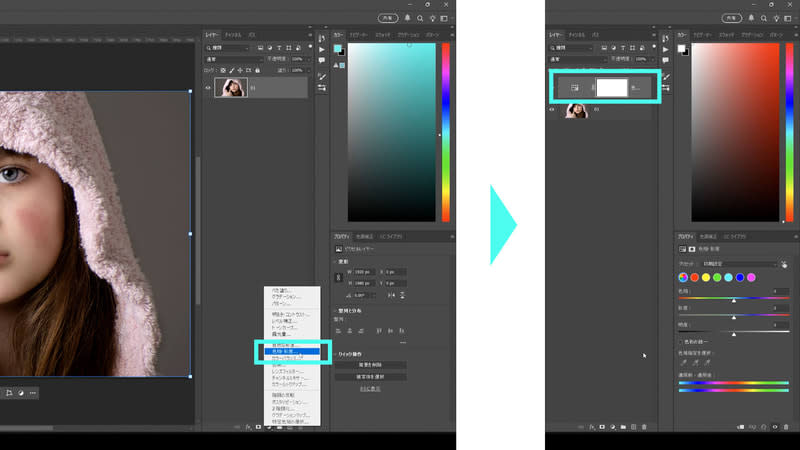Screen dimensions: 800x450
Task: Click the white layer mask thumbnail
Action: tap(611, 88)
